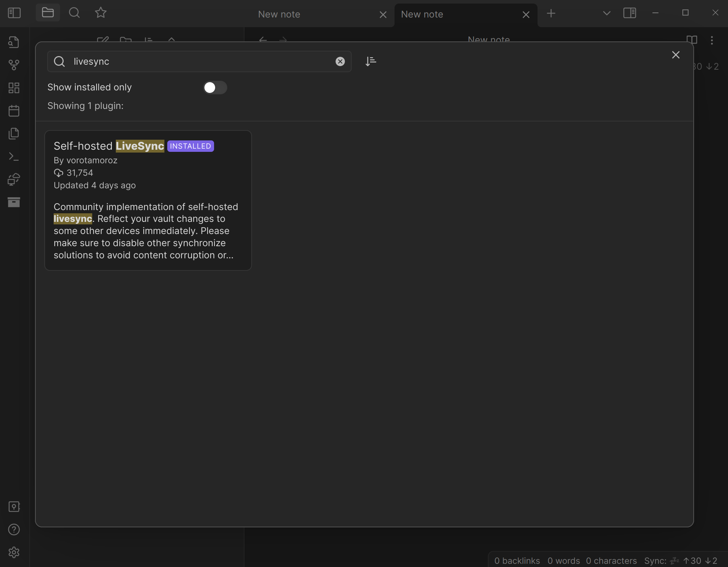Open the command palette terminal icon
728x567 pixels.
pos(14,156)
